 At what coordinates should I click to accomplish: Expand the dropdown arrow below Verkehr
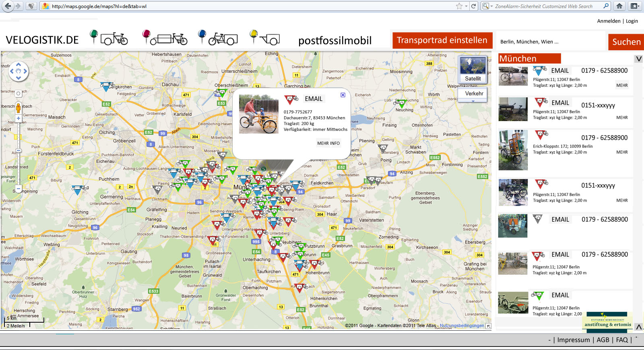click(473, 101)
